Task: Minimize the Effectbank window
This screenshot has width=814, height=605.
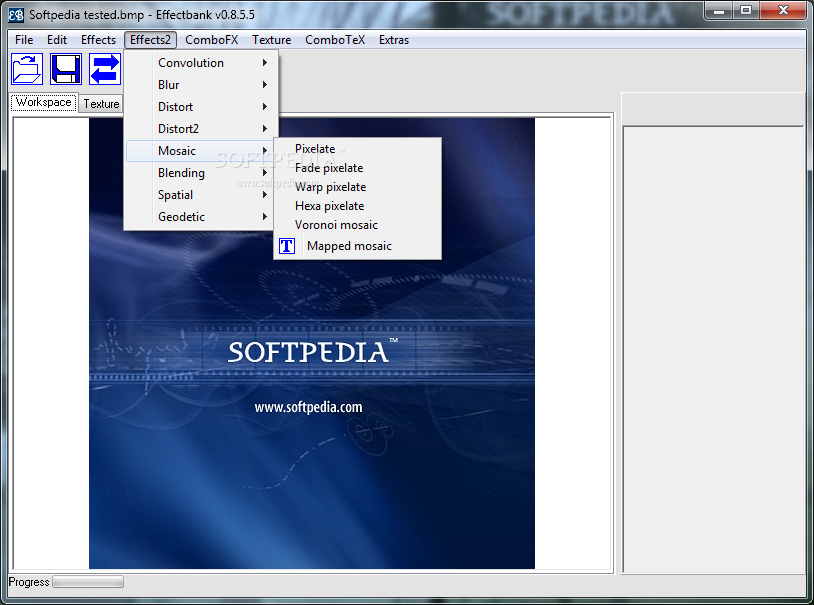Action: (x=719, y=11)
